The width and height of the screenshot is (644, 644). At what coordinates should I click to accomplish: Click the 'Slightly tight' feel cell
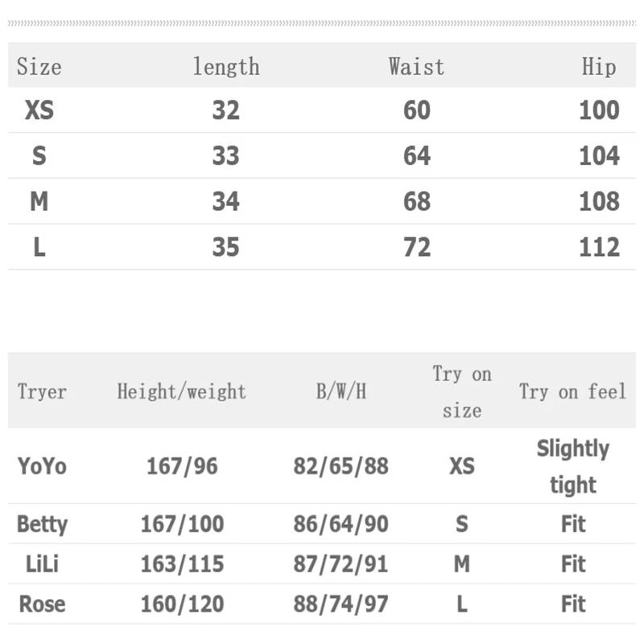click(x=572, y=466)
